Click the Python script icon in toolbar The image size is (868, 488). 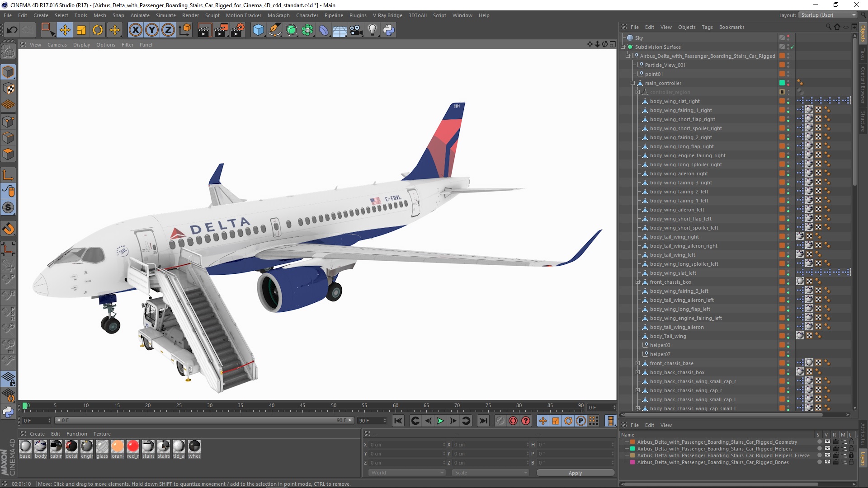point(389,30)
